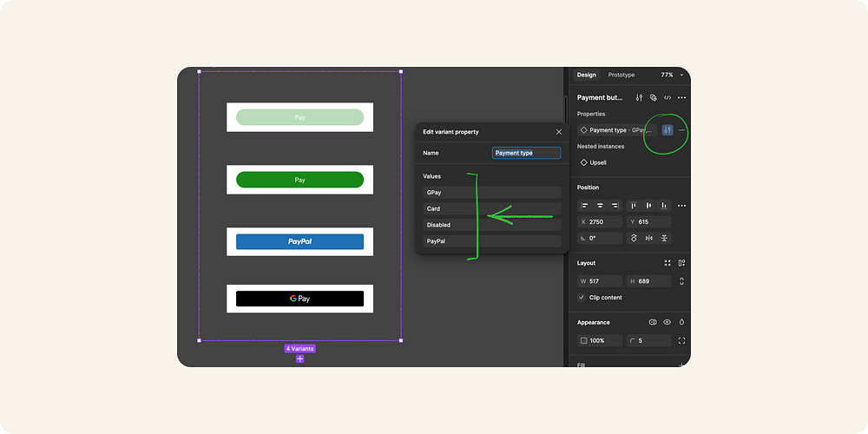Select the black Google Pay button variant
This screenshot has height=434, width=868.
pos(299,299)
